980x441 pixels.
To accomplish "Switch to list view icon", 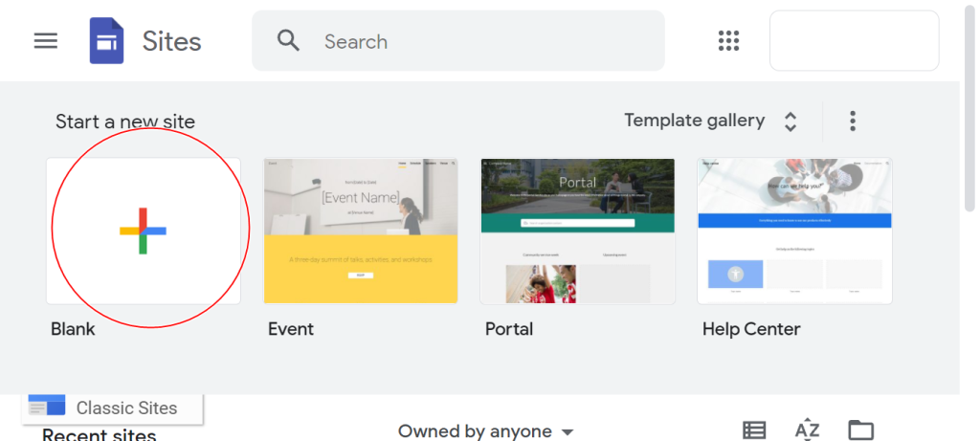I will coord(754,430).
